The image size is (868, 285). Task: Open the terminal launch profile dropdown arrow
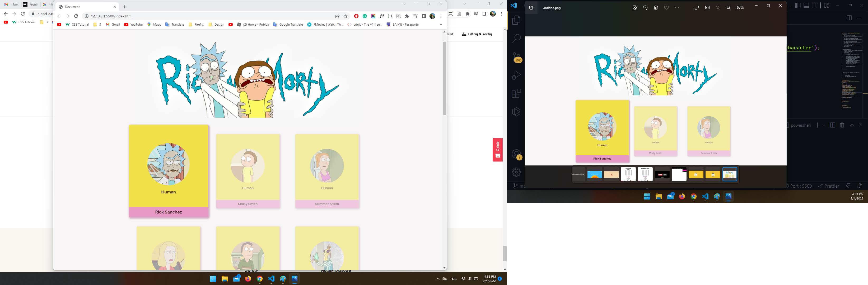tap(824, 125)
